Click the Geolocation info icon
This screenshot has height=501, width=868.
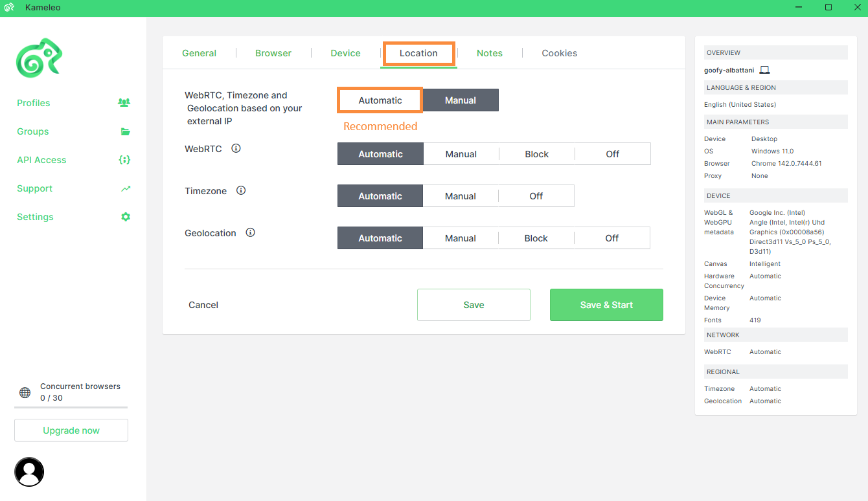coord(250,232)
